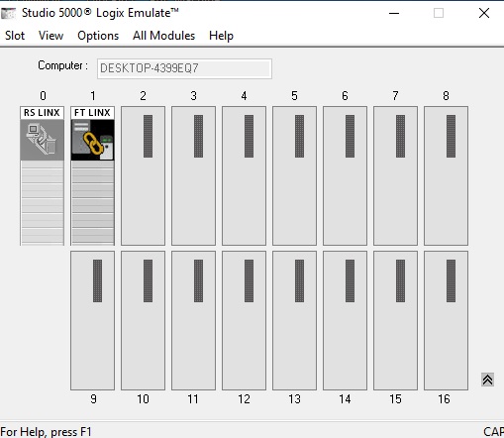Select empty slot 9 in bottom row
This screenshot has height=438, width=504.
pos(92,320)
